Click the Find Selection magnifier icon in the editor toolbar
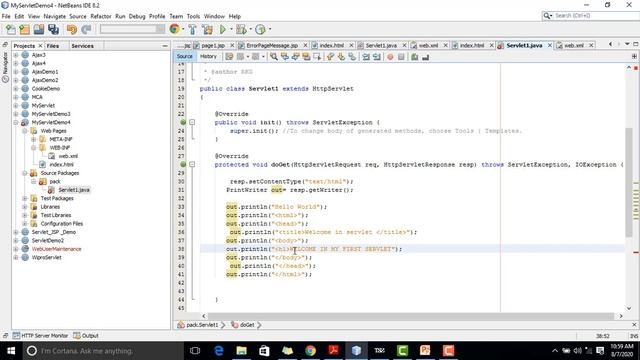The image size is (640, 360). click(274, 57)
